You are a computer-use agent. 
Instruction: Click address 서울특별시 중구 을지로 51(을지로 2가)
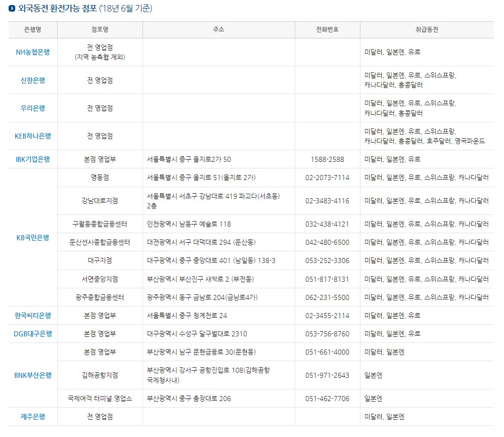[201, 178]
